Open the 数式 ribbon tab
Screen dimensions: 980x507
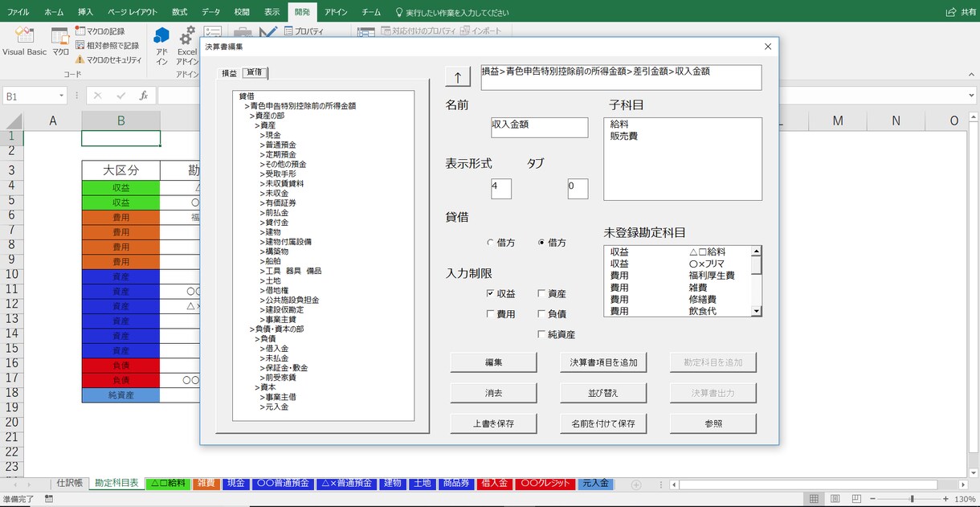point(179,12)
